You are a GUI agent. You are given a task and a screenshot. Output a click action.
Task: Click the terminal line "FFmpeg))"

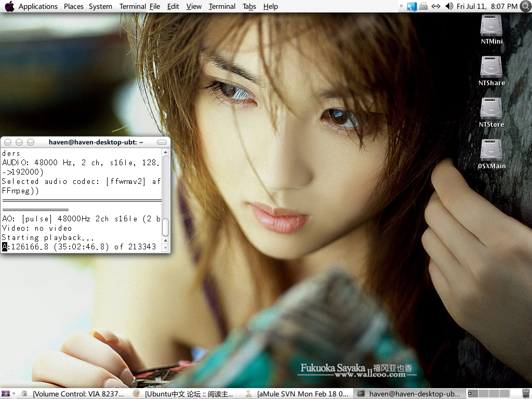pos(20,191)
